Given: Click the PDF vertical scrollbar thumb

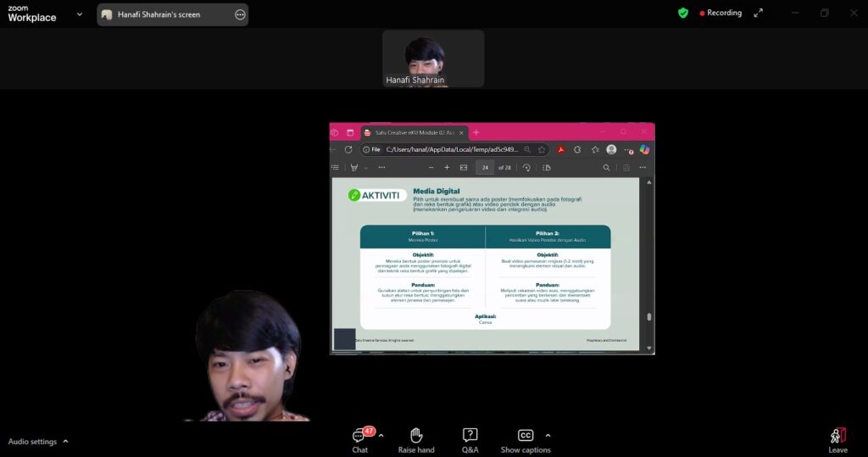Looking at the screenshot, I should [648, 317].
